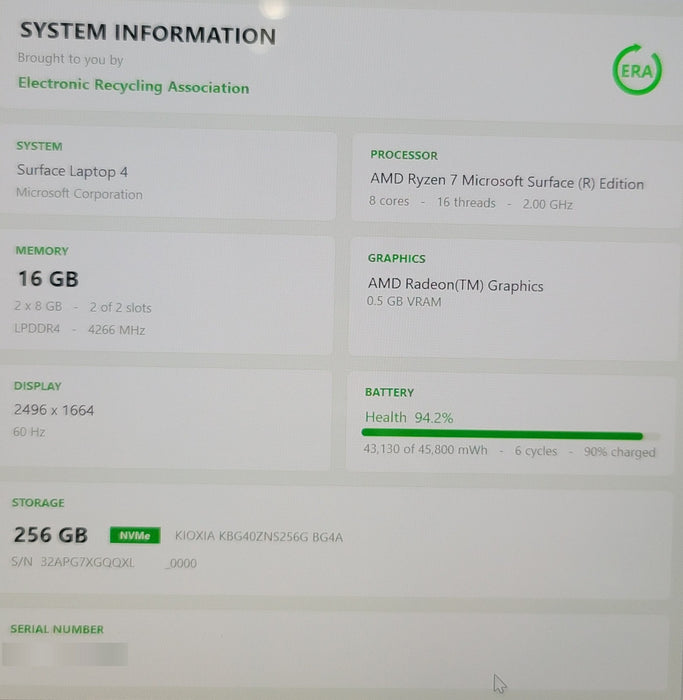
Task: Click the '6 cycles' battery value
Action: click(x=536, y=450)
